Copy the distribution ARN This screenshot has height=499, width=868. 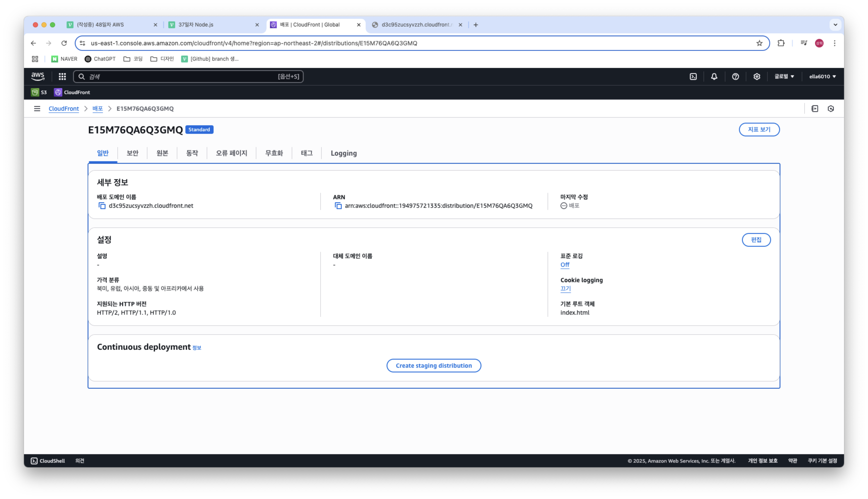pos(338,206)
